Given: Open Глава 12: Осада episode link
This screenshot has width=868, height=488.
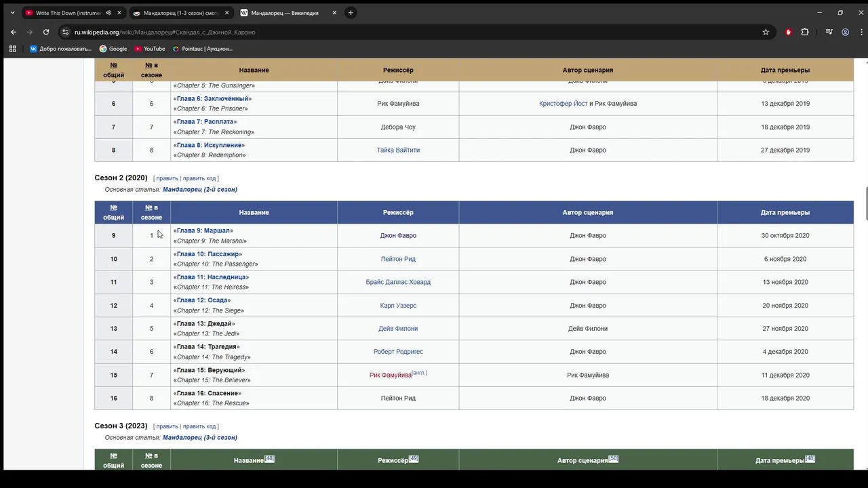Looking at the screenshot, I should click(203, 300).
